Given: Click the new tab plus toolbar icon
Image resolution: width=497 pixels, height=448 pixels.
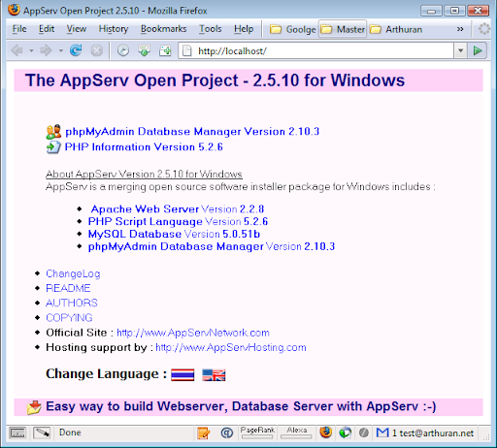Looking at the screenshot, I should point(165,50).
